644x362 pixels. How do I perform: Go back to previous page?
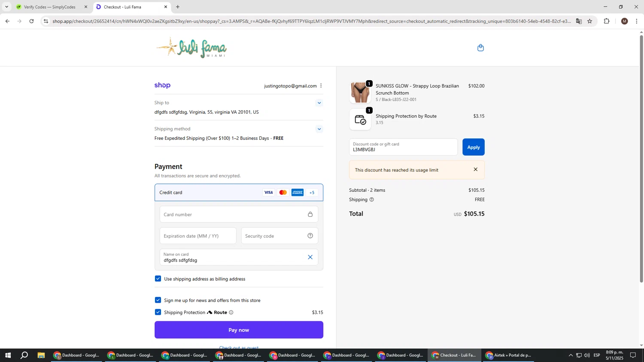coord(7,21)
